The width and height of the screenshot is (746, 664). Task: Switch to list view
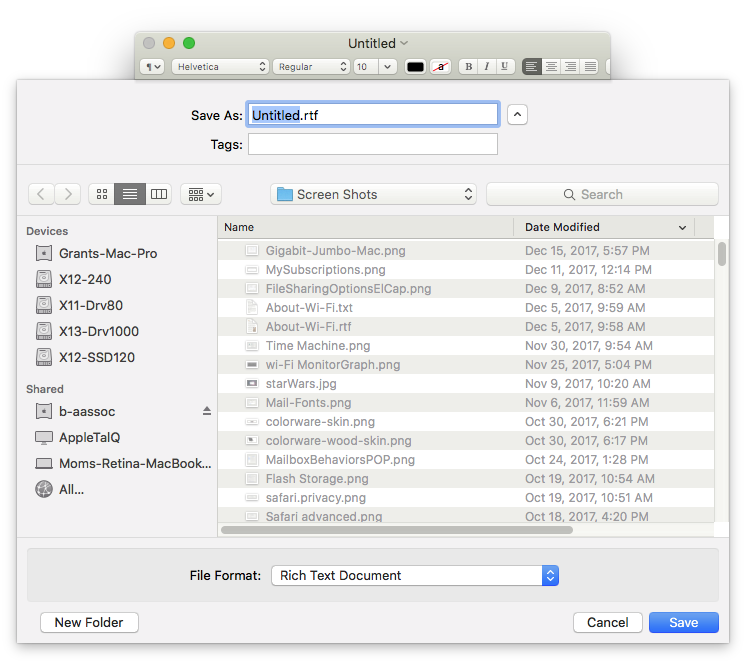click(130, 194)
